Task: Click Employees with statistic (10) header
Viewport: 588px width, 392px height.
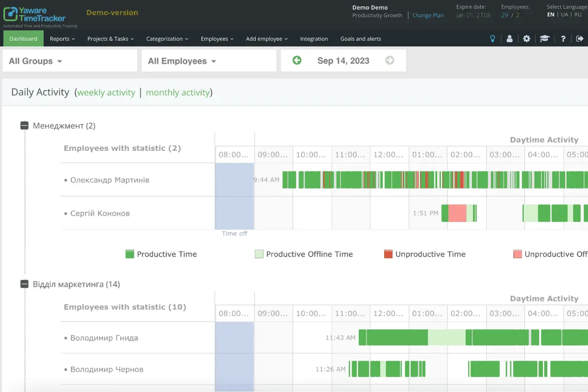Action: (x=125, y=307)
